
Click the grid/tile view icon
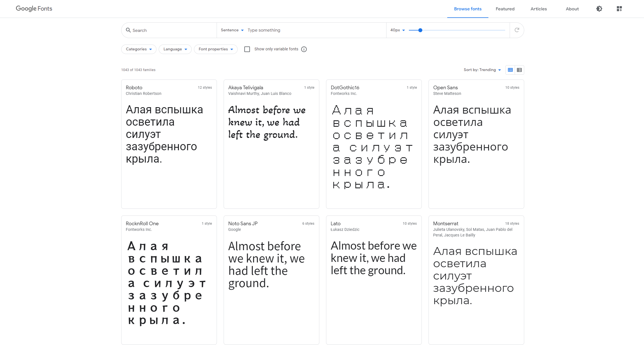(510, 69)
